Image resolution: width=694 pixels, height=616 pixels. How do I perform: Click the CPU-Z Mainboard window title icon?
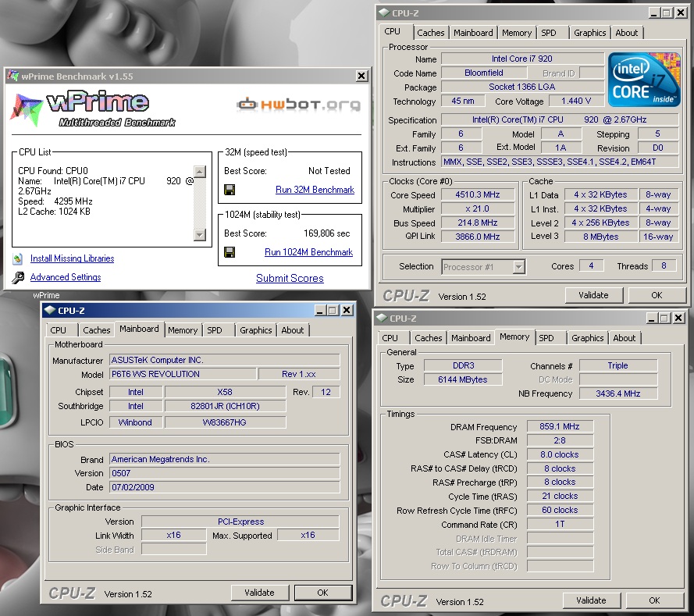point(50,310)
